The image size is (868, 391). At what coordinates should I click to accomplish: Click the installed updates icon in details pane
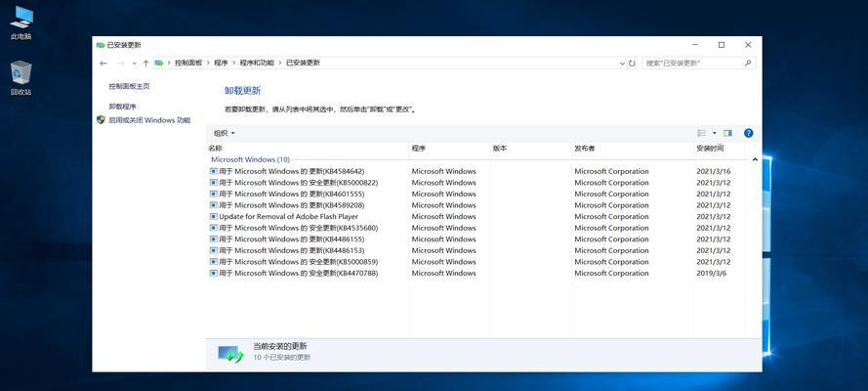coord(230,355)
